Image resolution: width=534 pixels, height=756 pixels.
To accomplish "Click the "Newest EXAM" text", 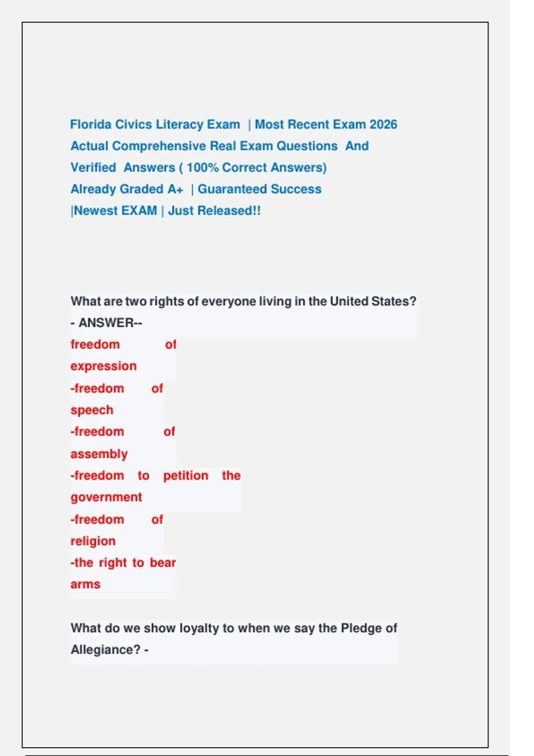I will point(115,210).
